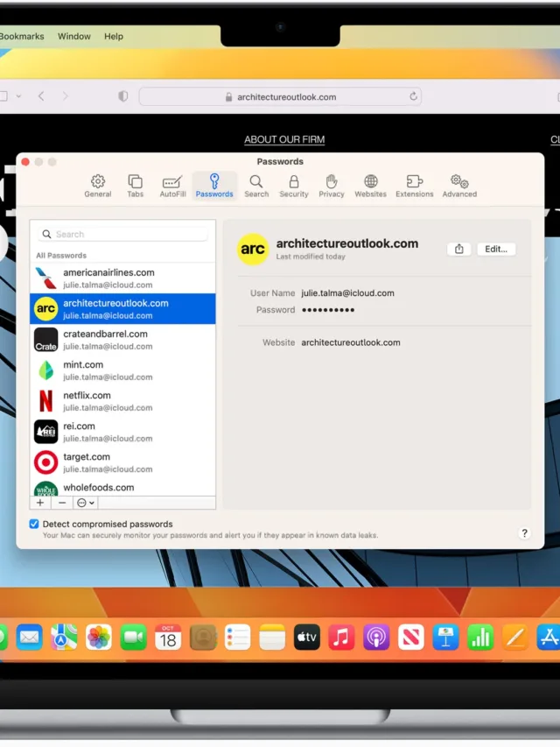Expand the sidebar dropdown chevron in Safari toolbar
Screen dimensions: 560x747
[x=18, y=96]
